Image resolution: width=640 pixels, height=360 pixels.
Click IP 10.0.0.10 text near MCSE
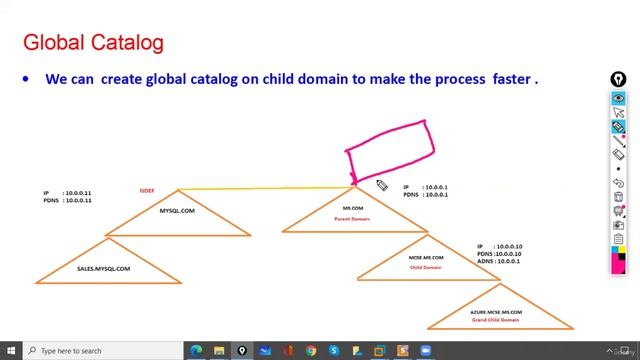(500, 247)
